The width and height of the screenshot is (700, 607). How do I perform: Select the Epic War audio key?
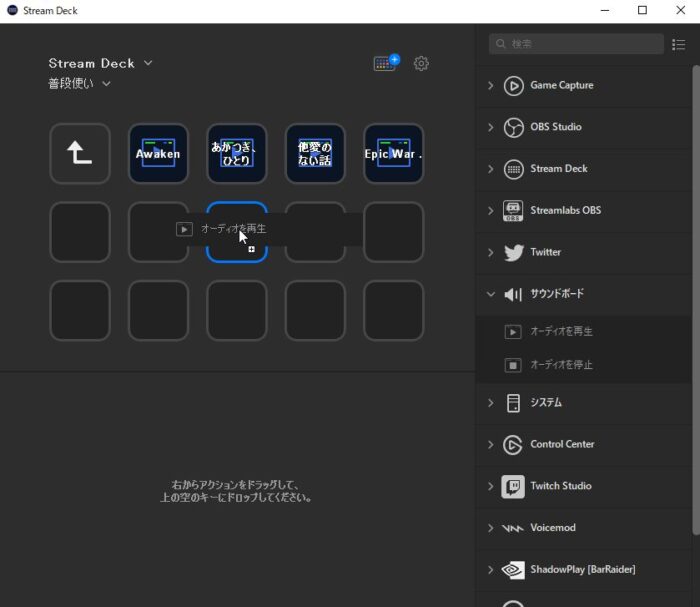tap(393, 154)
